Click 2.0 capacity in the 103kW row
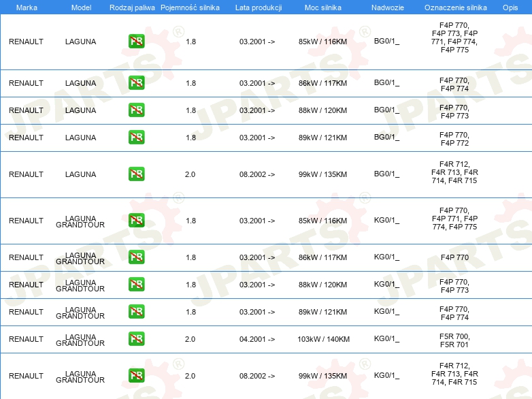Viewport: 532px width, 399px height. tap(190, 339)
